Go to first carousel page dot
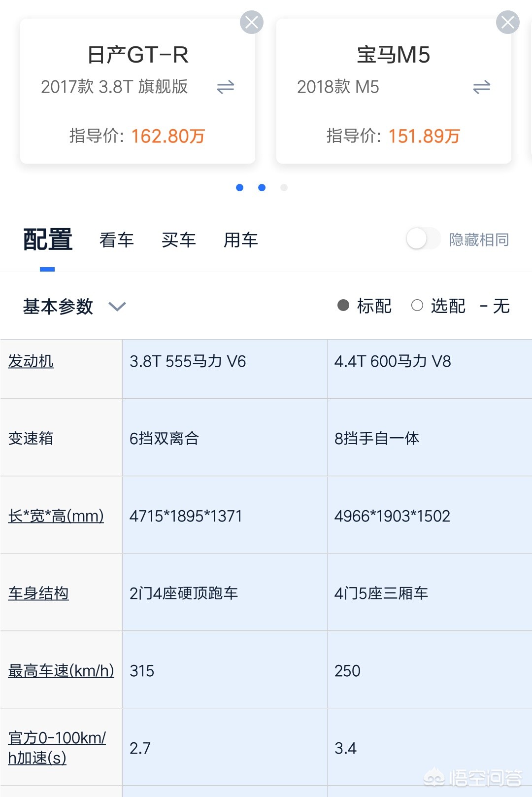 (x=240, y=187)
